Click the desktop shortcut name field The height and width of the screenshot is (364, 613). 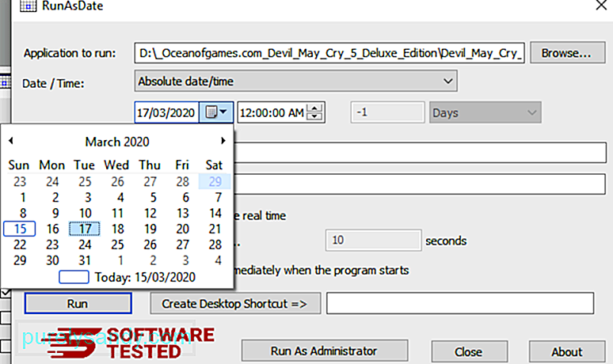click(x=460, y=303)
